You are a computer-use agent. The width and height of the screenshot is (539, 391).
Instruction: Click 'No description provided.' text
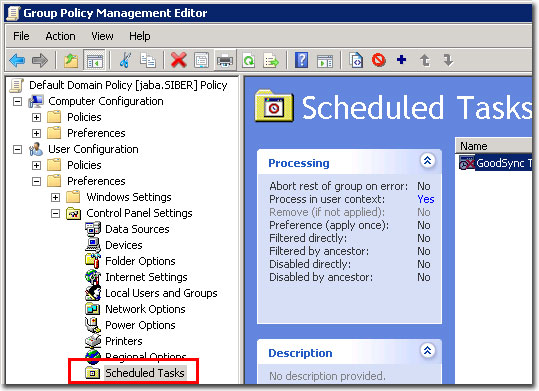tap(327, 376)
